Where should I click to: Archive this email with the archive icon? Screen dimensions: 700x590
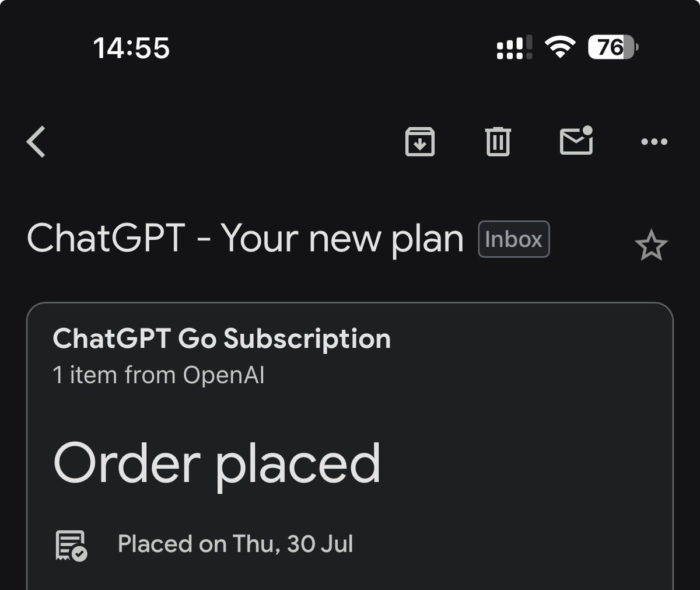(x=420, y=142)
